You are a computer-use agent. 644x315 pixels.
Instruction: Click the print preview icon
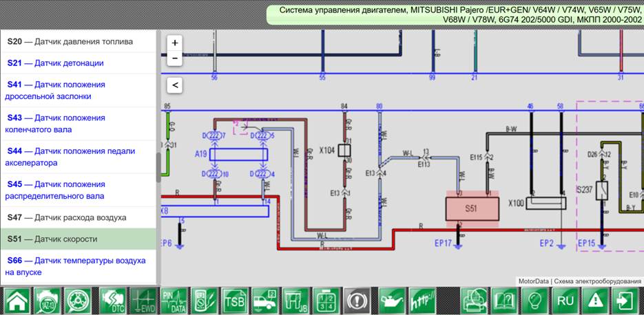pos(474,301)
